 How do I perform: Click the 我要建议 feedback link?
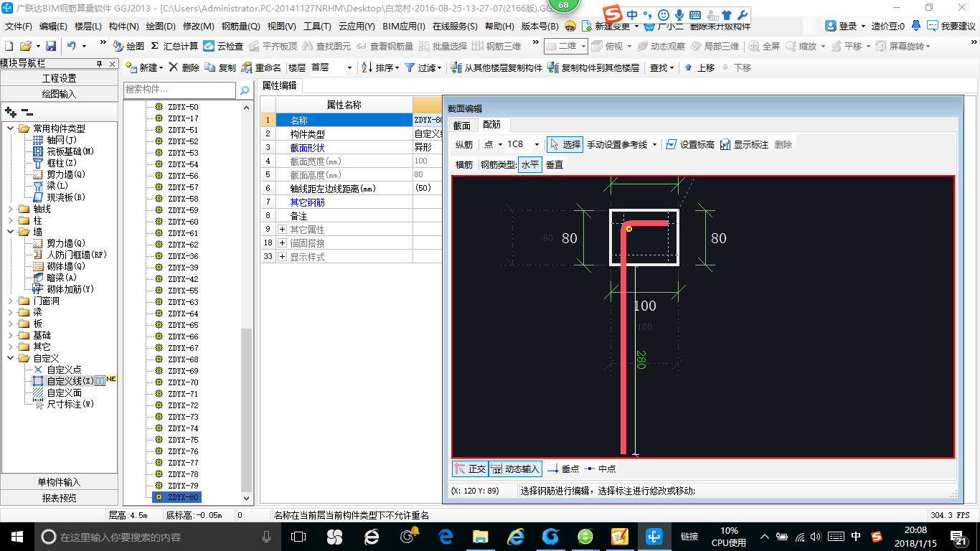[x=951, y=26]
